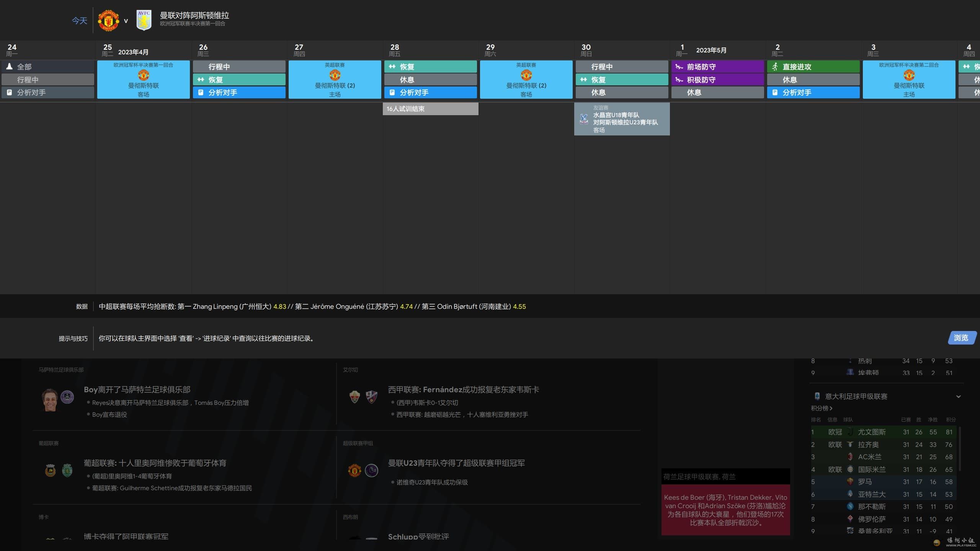Click the 前场防守 training icon on May 1
980x551 pixels.
pyautogui.click(x=679, y=67)
